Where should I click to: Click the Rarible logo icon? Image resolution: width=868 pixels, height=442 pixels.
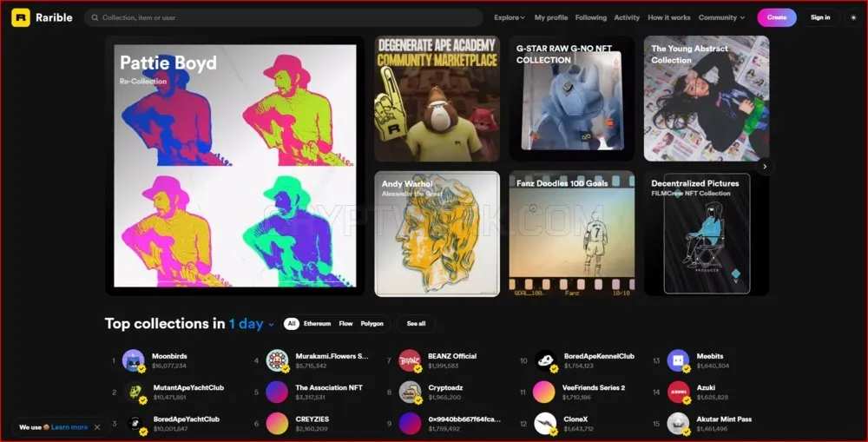click(x=21, y=17)
